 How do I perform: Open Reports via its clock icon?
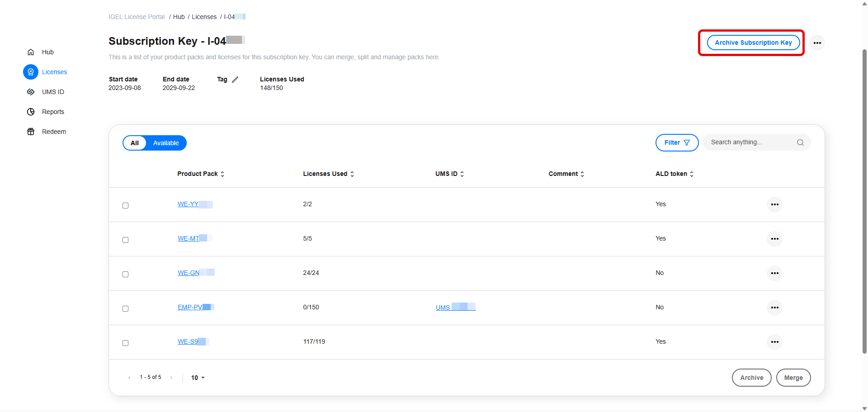pos(31,112)
